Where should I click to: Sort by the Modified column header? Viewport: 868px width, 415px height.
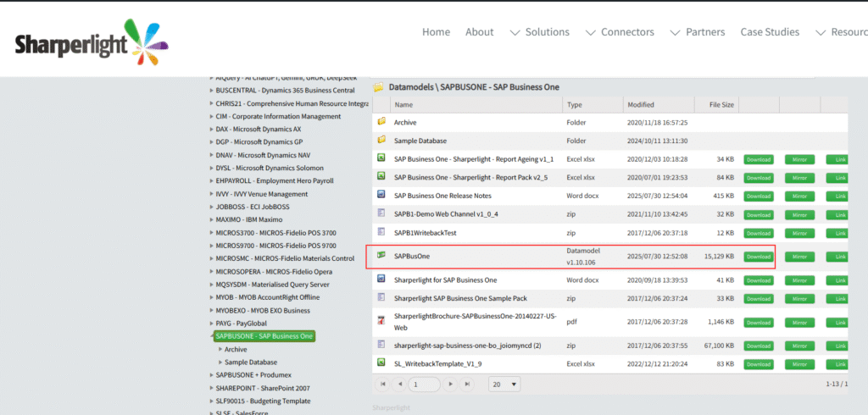(x=659, y=104)
